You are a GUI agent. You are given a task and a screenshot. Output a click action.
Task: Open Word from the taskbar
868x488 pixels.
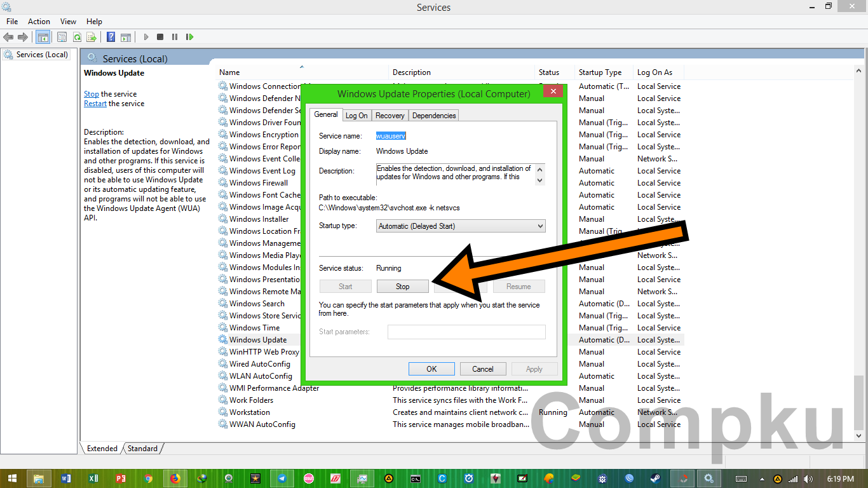click(66, 478)
